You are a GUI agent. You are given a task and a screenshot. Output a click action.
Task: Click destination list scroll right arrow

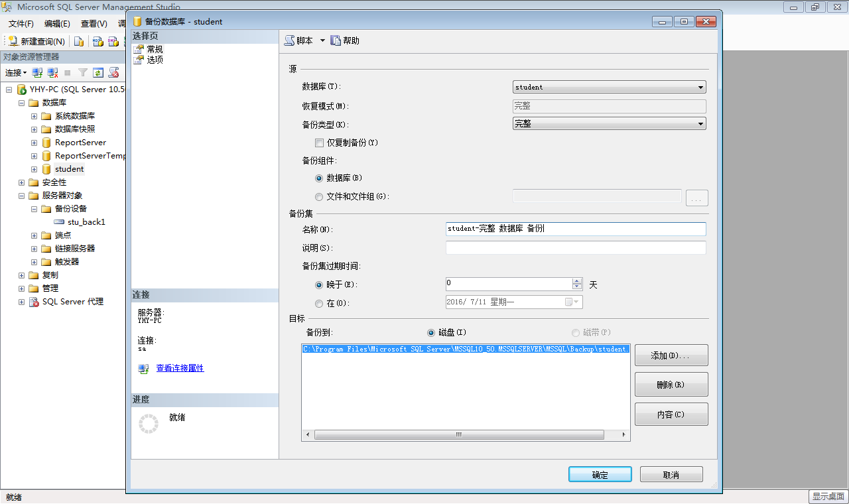pyautogui.click(x=624, y=435)
